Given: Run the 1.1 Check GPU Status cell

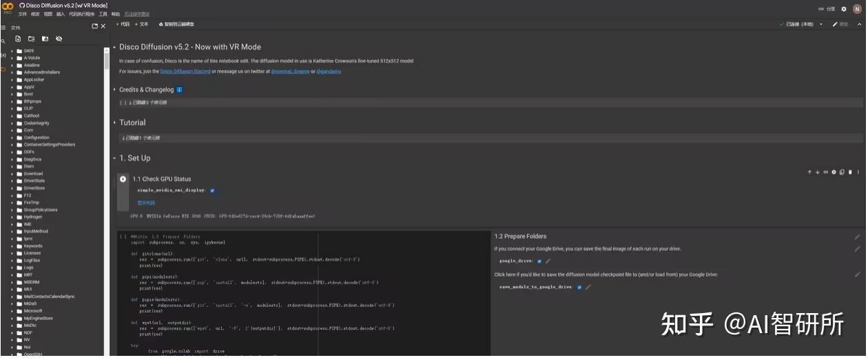Looking at the screenshot, I should tap(123, 179).
